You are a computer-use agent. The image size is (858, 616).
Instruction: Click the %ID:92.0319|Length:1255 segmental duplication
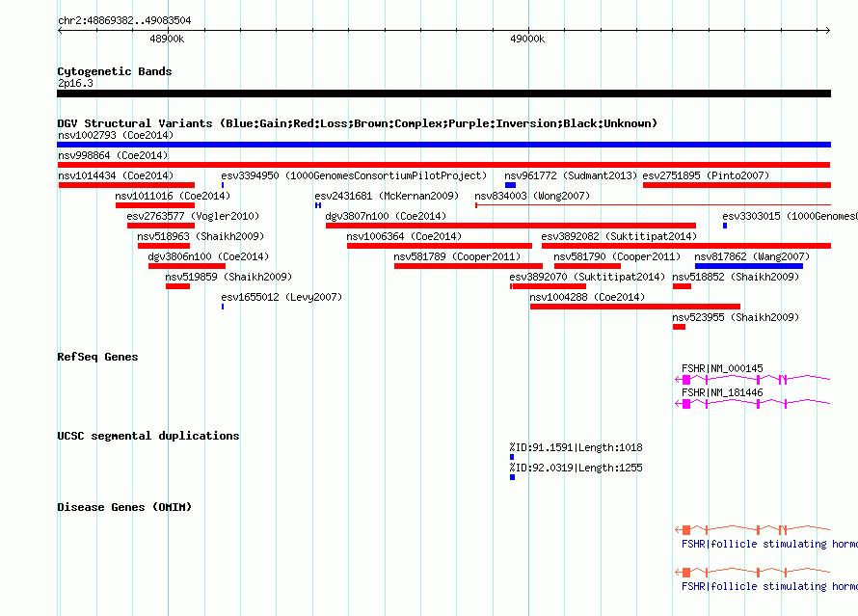[576, 468]
